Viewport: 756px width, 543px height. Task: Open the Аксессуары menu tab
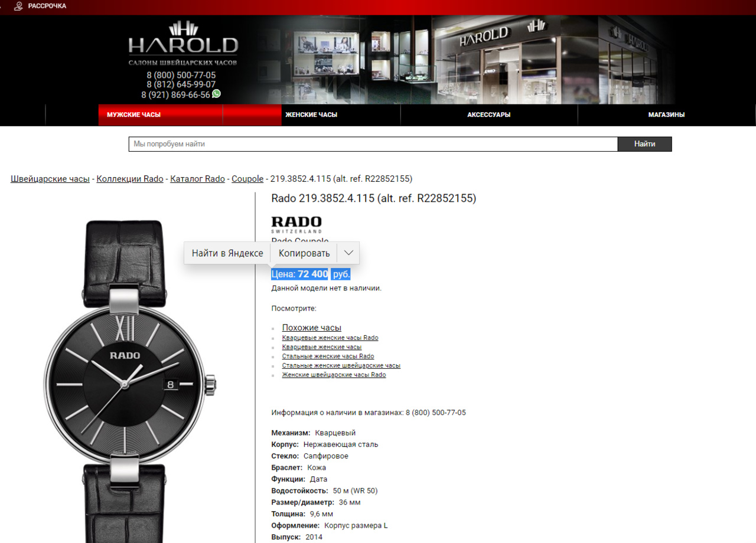coord(489,115)
